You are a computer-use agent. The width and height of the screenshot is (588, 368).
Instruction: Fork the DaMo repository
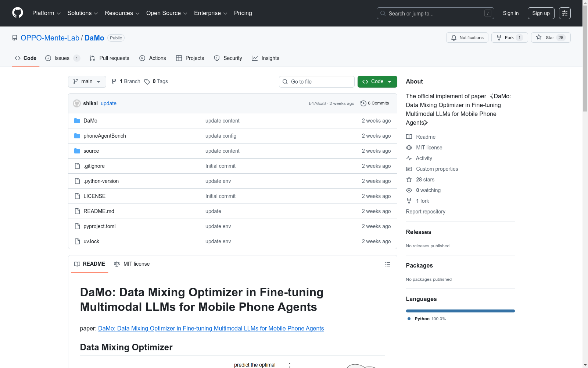click(509, 38)
